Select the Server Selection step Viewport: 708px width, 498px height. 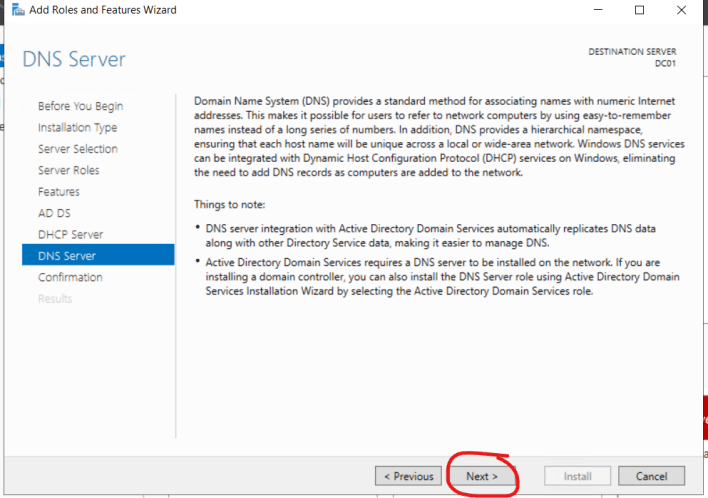[x=78, y=149]
